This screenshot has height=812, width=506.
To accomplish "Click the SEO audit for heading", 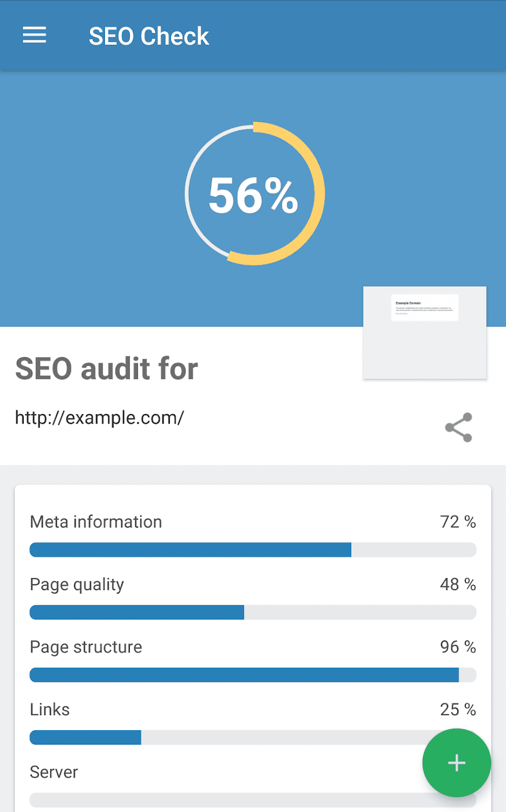I will pyautogui.click(x=107, y=369).
